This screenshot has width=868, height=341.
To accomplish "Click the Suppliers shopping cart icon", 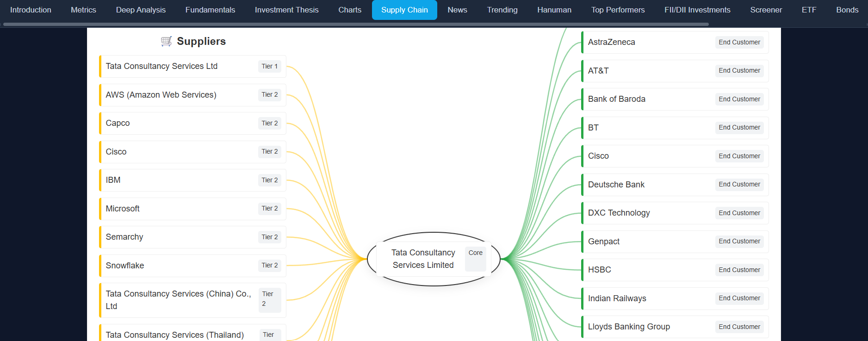I will [166, 41].
